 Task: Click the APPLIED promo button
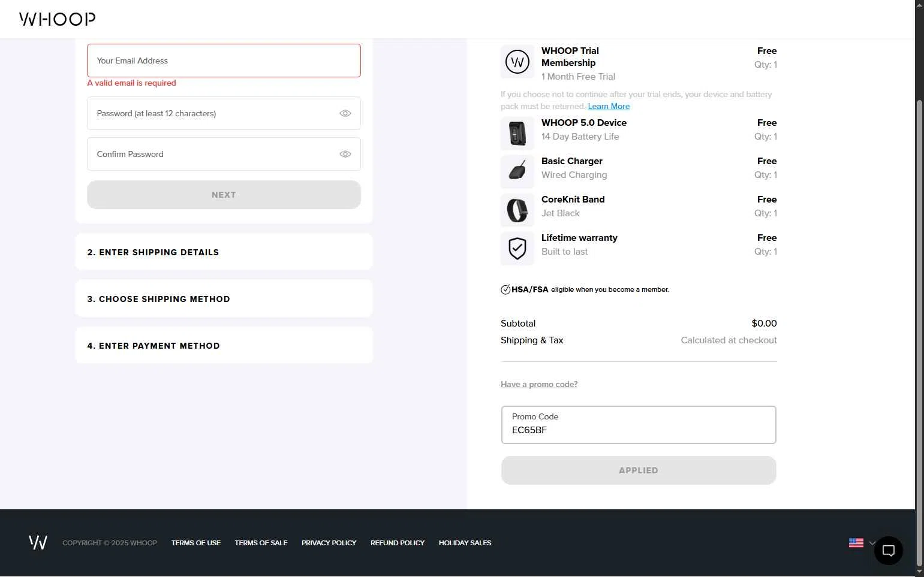(x=639, y=470)
